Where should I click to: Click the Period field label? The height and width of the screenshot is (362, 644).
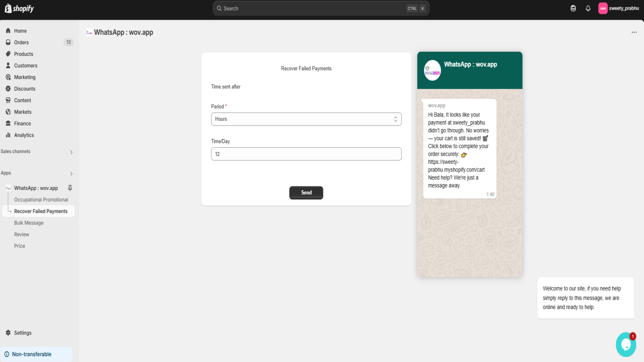click(x=219, y=107)
